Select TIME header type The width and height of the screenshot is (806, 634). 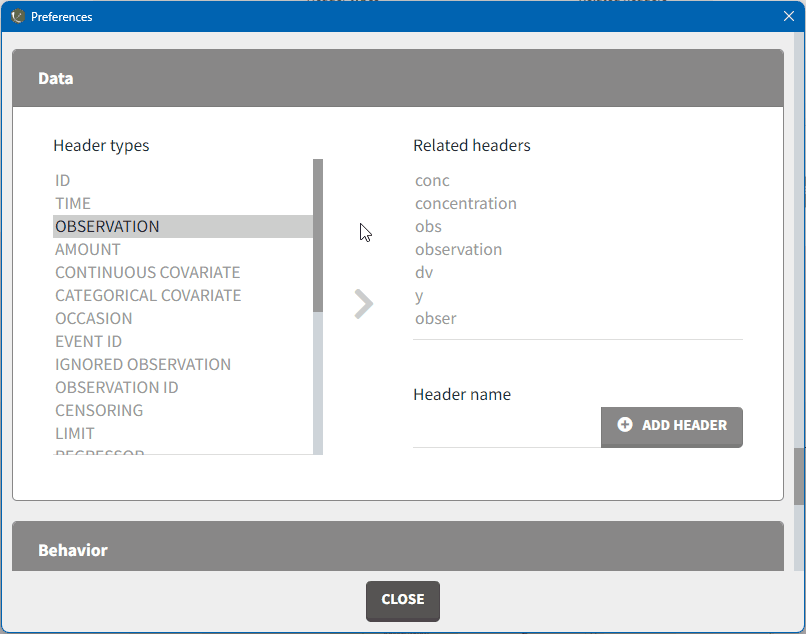click(73, 204)
